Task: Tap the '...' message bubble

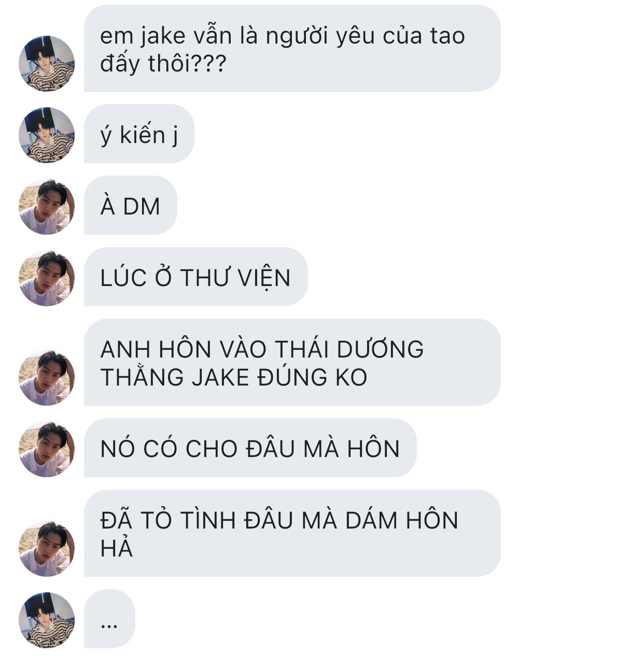Action: click(109, 619)
